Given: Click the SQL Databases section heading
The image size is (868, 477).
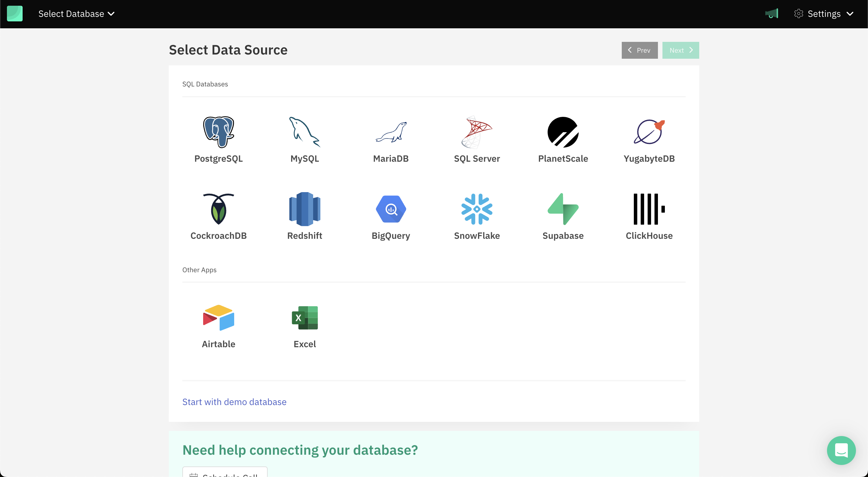Looking at the screenshot, I should tap(205, 84).
